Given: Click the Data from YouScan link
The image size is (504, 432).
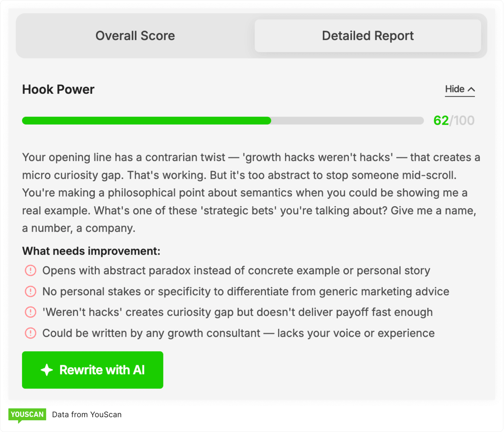Looking at the screenshot, I should click(87, 415).
